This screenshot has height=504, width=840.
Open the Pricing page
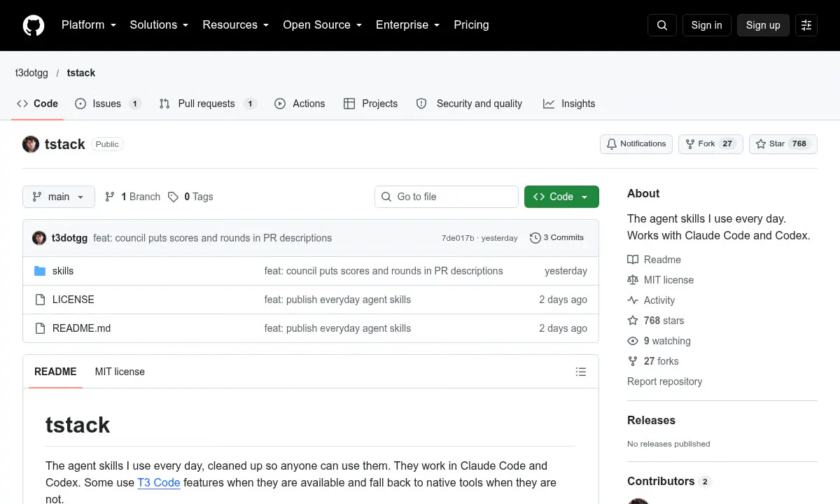[471, 25]
